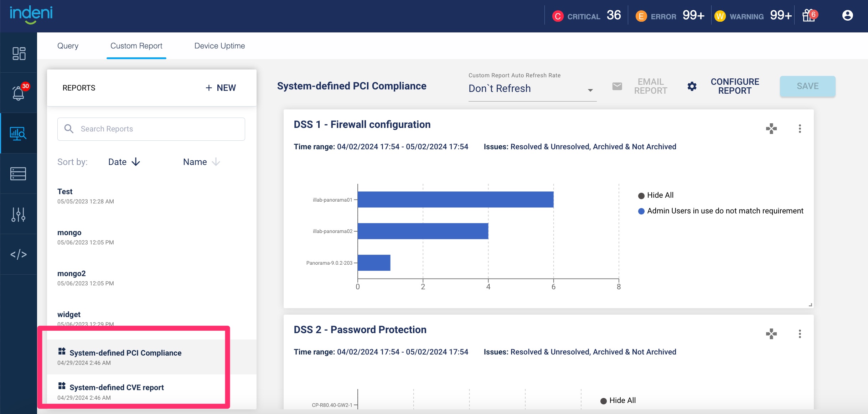Select the reports analysis icon in the sidebar
868x414 pixels.
pos(19,133)
